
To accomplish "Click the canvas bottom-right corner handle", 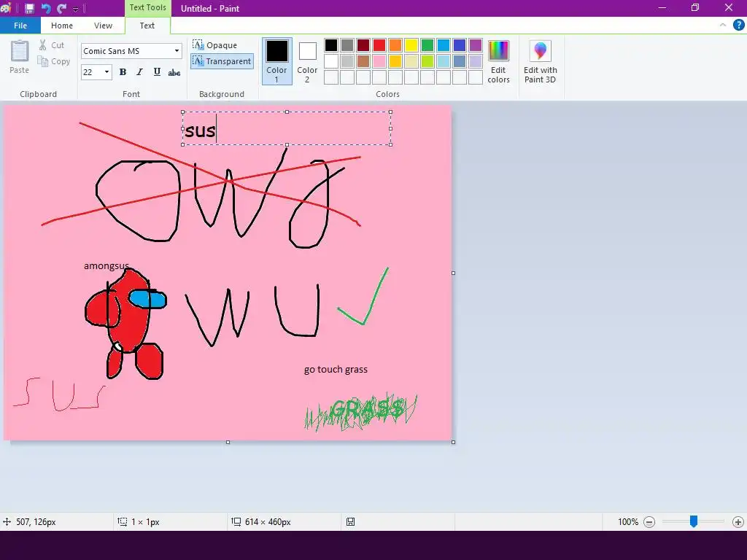I will coord(453,442).
